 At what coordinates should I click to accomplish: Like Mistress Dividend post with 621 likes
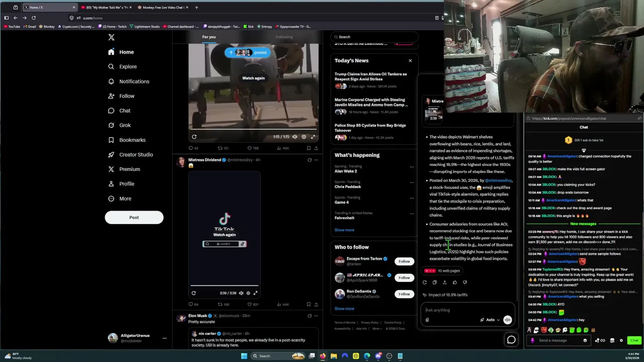250,304
